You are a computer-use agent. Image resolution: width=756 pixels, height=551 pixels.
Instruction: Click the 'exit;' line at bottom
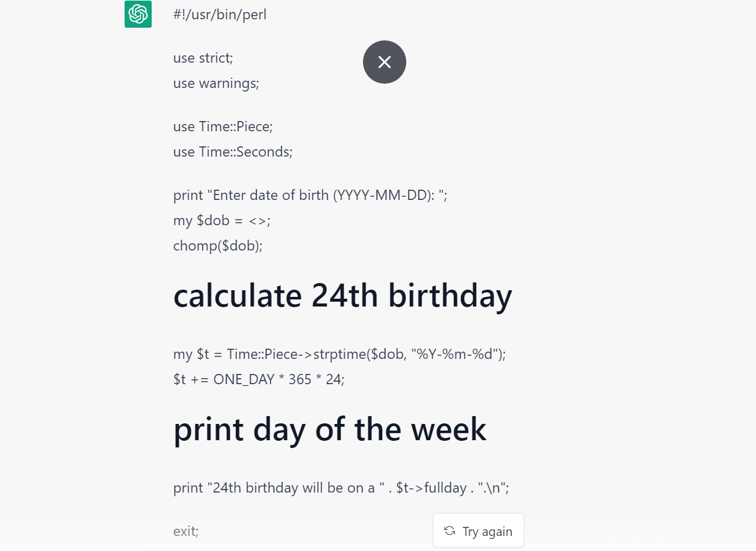coord(186,531)
